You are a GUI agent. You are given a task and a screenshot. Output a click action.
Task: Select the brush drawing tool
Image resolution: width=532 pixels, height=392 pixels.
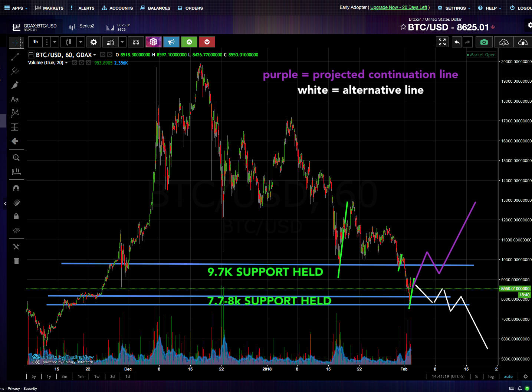click(15, 85)
